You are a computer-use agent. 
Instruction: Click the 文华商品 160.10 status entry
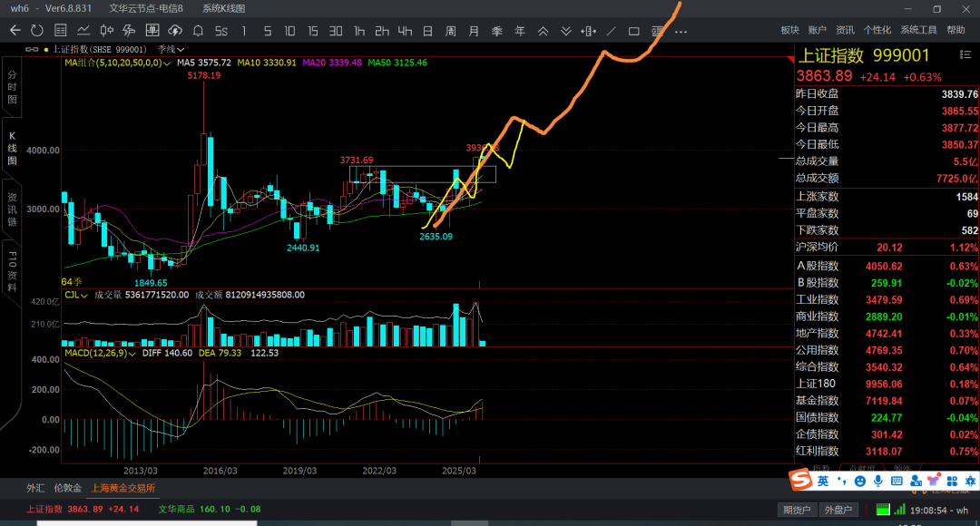click(x=210, y=509)
